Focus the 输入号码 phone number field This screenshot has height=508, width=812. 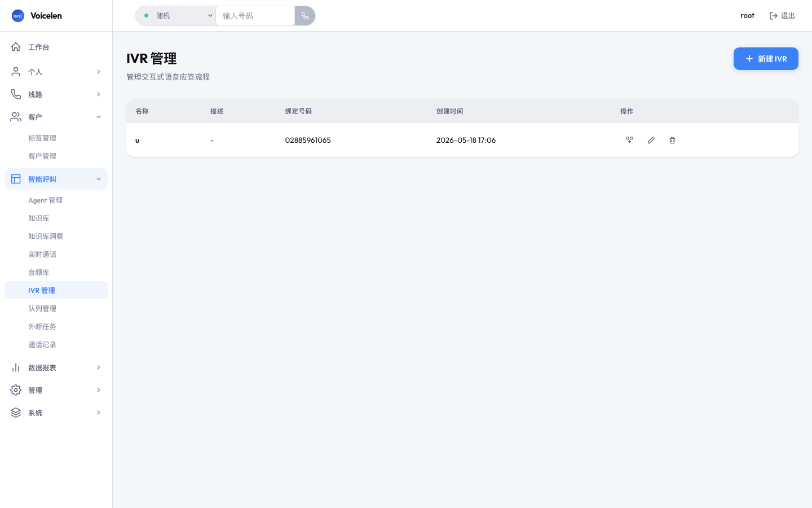click(x=255, y=16)
